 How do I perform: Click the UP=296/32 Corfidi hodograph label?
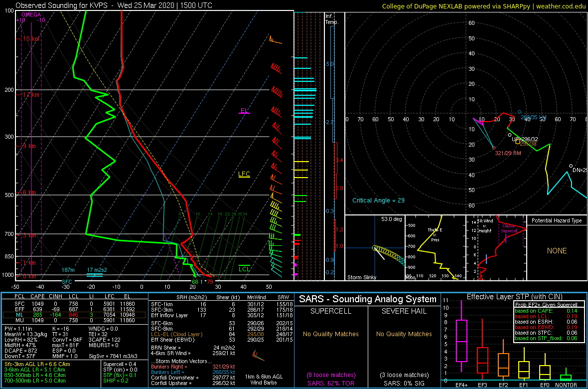pyautogui.click(x=525, y=139)
